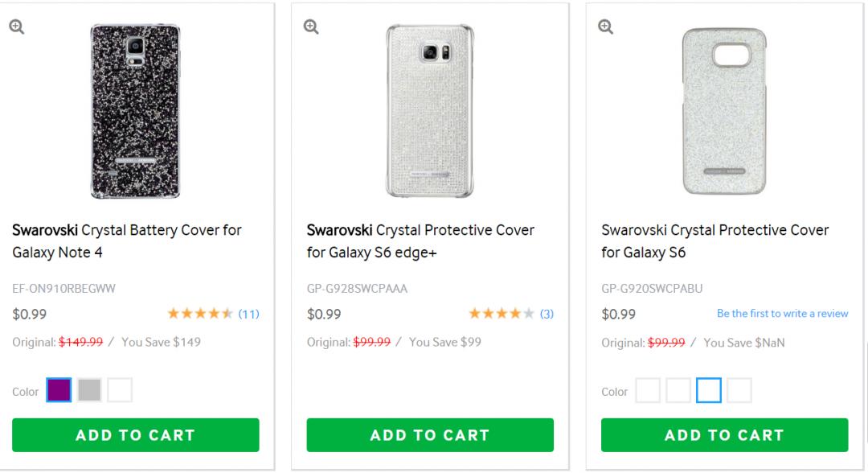868x473 pixels.
Task: Select white color for Note 4 cover
Action: [120, 391]
